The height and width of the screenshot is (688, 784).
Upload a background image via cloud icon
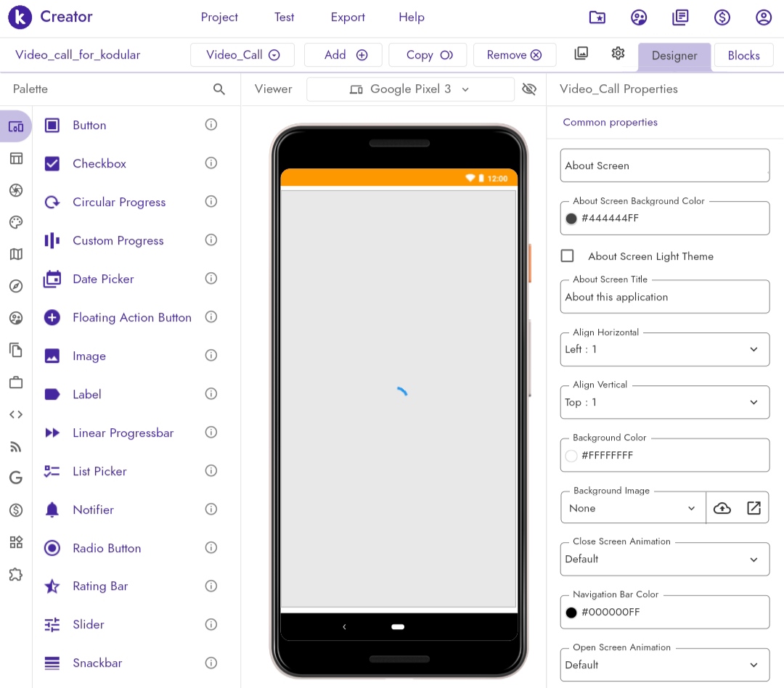coord(722,508)
